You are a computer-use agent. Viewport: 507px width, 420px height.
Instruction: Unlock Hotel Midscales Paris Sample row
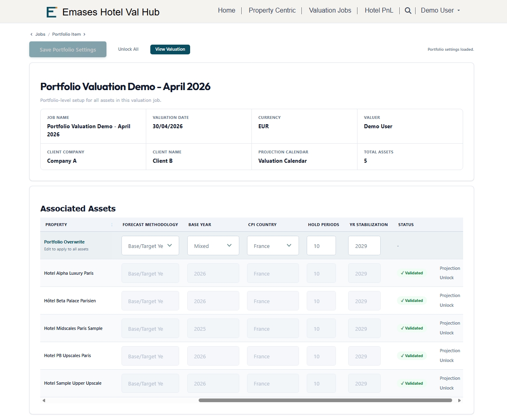coord(446,333)
